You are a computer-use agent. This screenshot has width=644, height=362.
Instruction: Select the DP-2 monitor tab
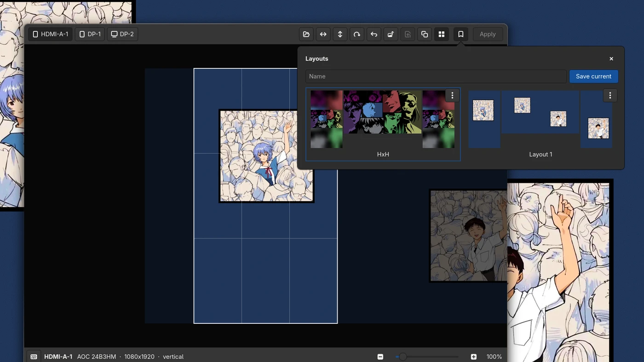(122, 34)
